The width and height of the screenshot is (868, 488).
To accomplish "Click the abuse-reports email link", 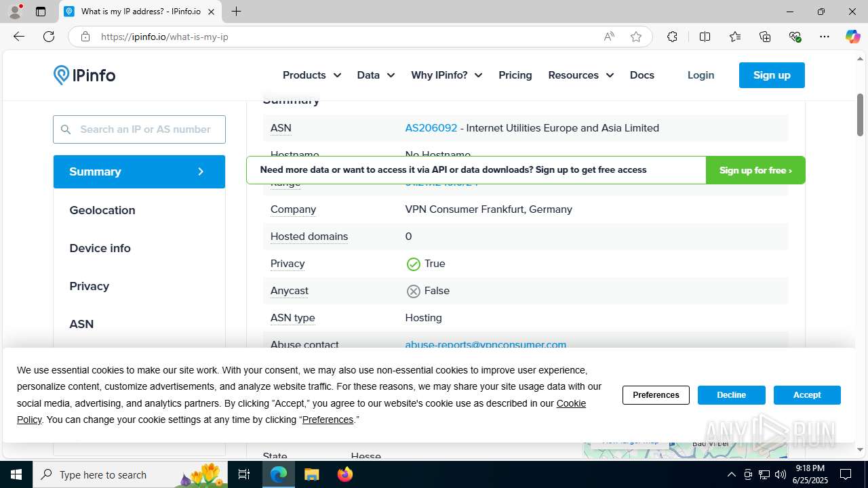I will click(486, 344).
